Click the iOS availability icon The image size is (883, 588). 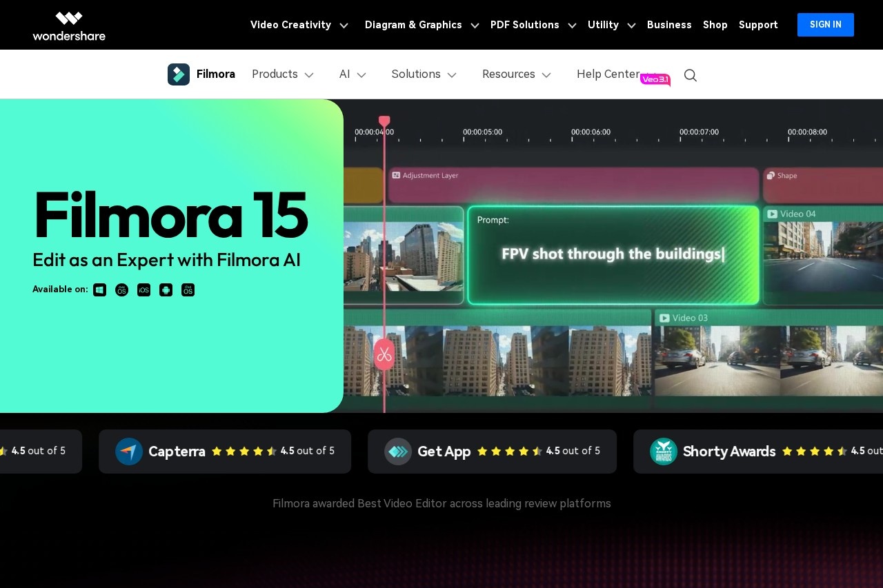[143, 290]
